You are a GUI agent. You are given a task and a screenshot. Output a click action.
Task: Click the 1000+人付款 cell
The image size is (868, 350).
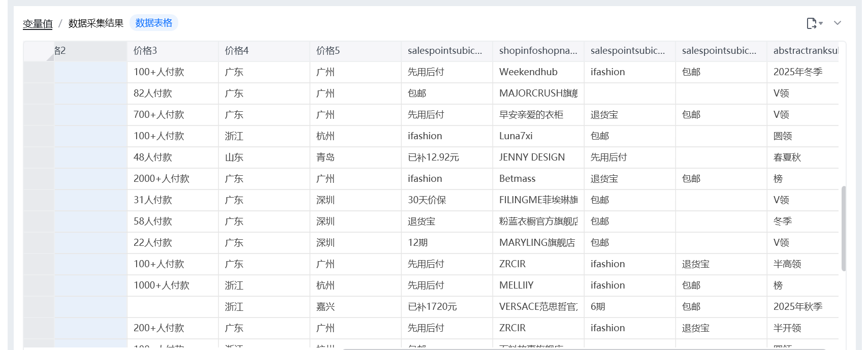(x=173, y=285)
